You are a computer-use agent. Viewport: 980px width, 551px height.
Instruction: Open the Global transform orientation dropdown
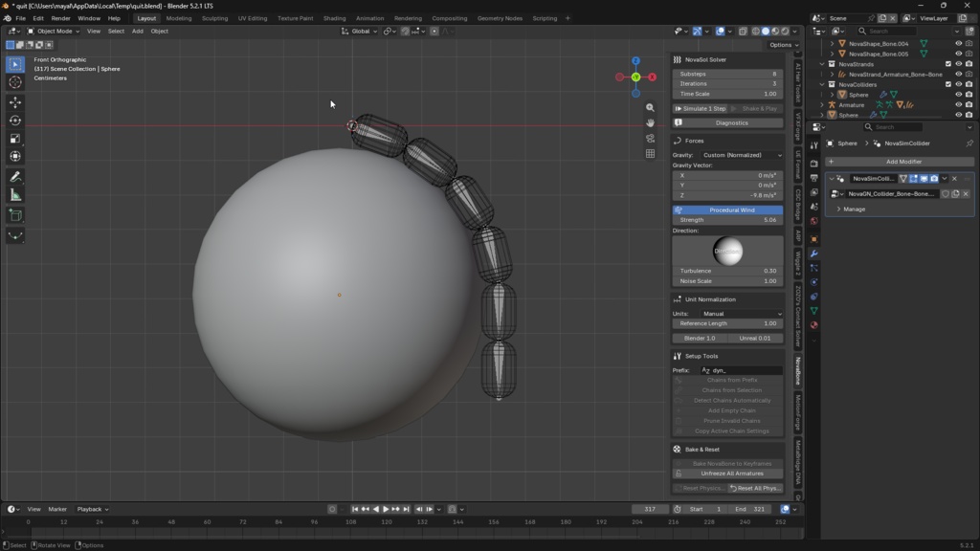[360, 32]
